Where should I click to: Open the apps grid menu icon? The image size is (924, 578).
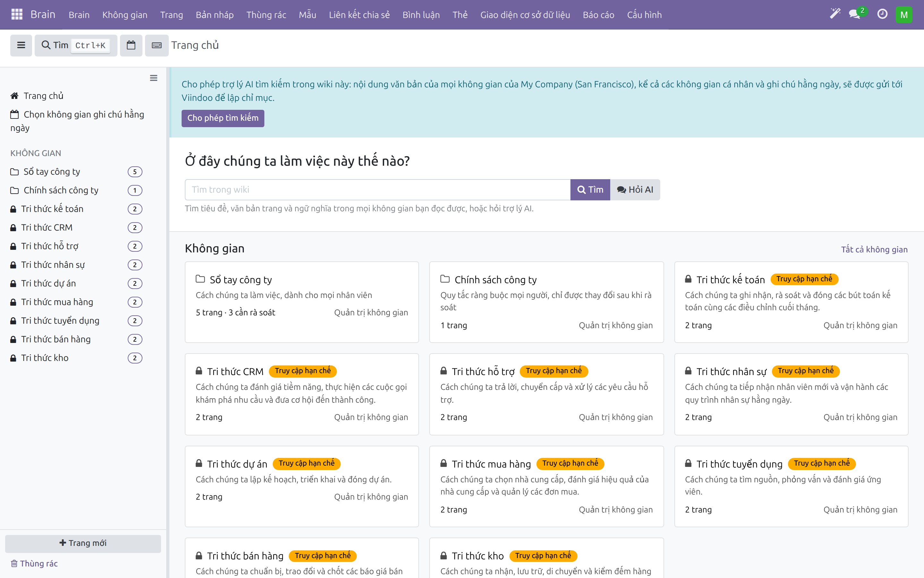pos(17,14)
